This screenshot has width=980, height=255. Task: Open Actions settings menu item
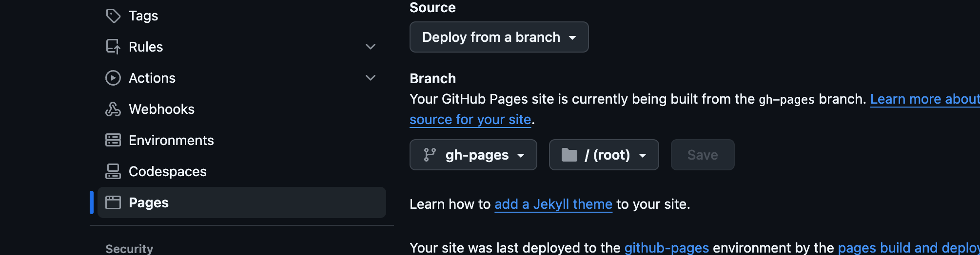[x=242, y=78]
